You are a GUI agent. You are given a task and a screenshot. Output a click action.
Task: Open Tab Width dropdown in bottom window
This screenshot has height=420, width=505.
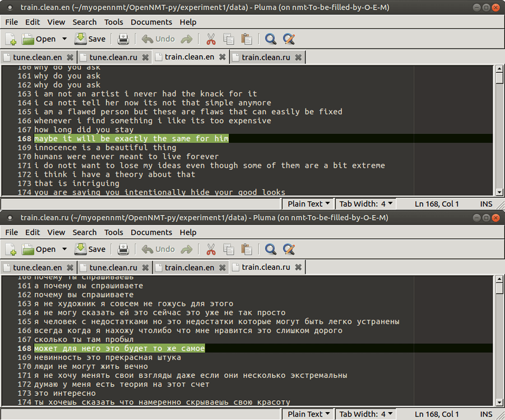click(365, 414)
